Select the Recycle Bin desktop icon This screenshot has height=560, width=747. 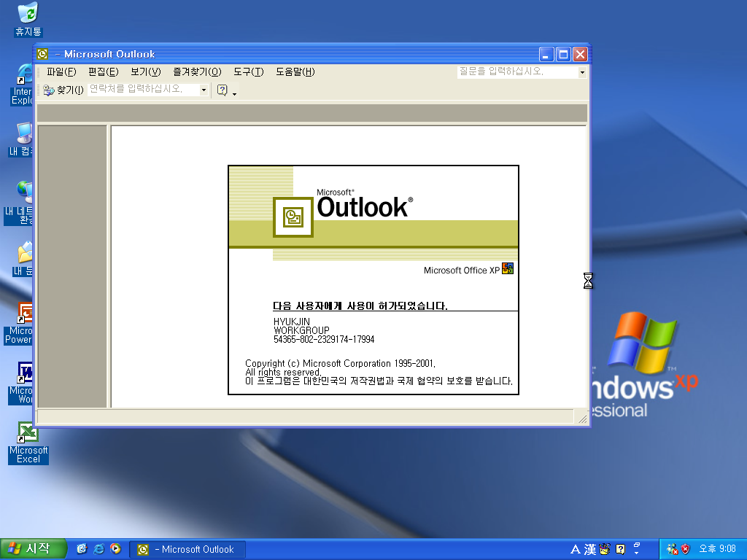tap(28, 19)
